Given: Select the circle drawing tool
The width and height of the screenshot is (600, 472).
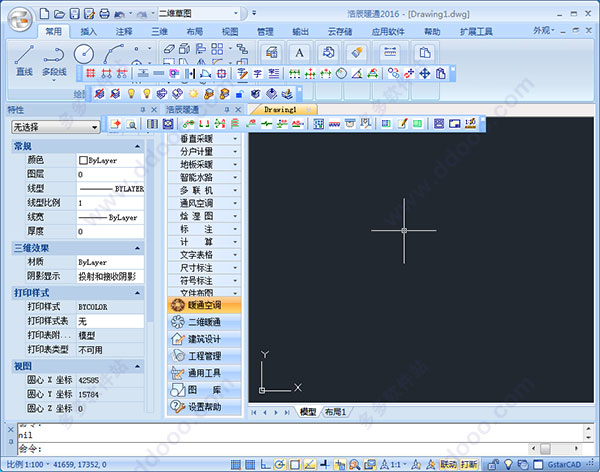Looking at the screenshot, I should pos(84,54).
